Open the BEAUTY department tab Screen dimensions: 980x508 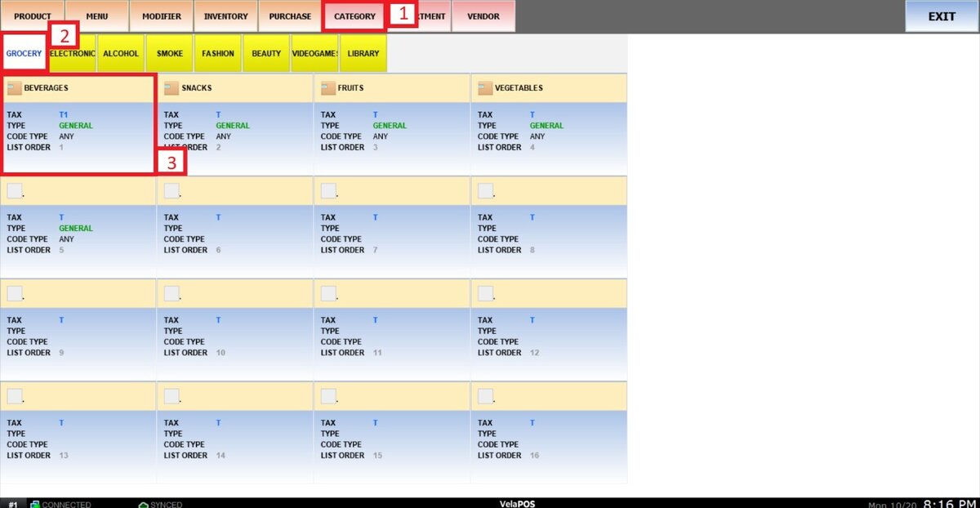click(x=266, y=54)
